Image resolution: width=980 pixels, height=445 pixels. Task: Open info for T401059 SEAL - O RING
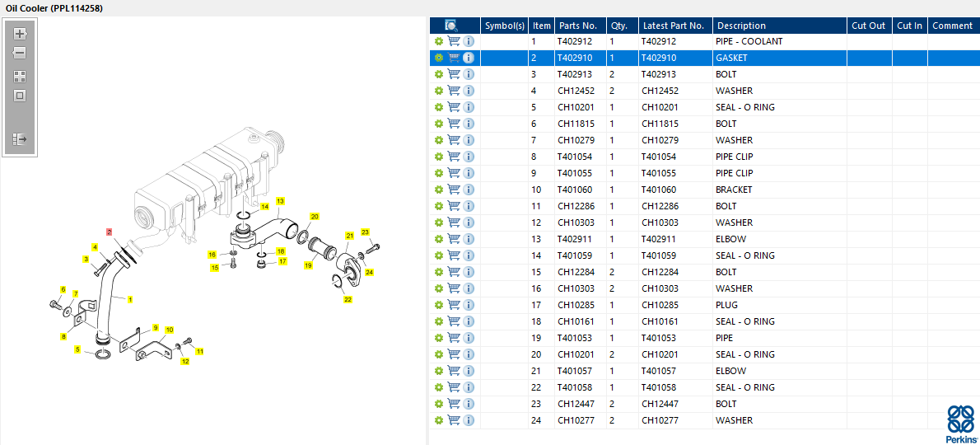[469, 255]
